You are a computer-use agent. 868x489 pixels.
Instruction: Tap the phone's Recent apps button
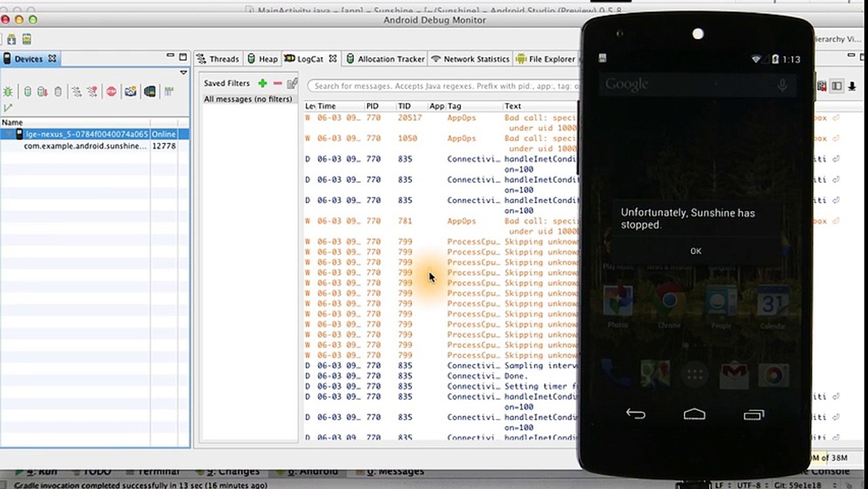tap(754, 414)
